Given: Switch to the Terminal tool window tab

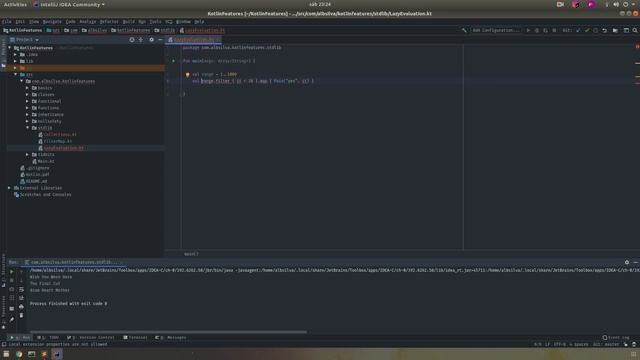Looking at the screenshot, I should click(136, 338).
